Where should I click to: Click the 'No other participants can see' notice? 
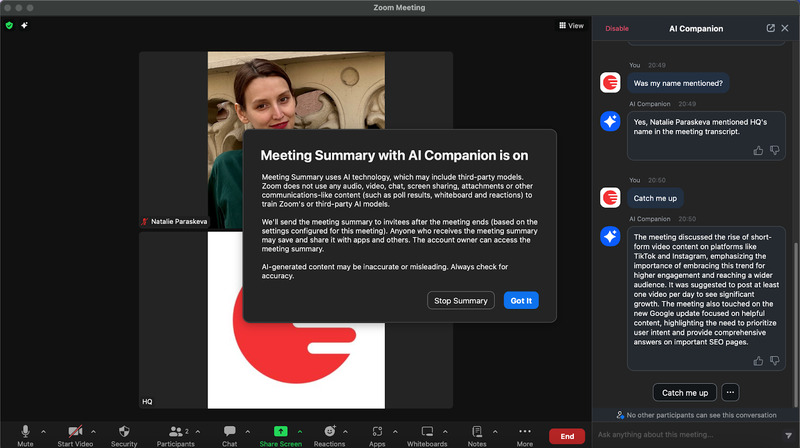[696, 415]
